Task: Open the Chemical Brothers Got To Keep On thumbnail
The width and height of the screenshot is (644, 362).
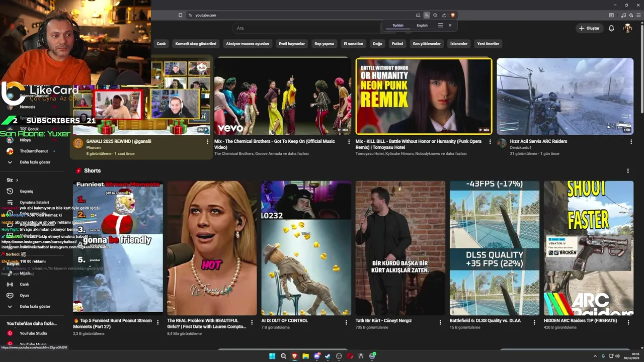Action: point(282,96)
